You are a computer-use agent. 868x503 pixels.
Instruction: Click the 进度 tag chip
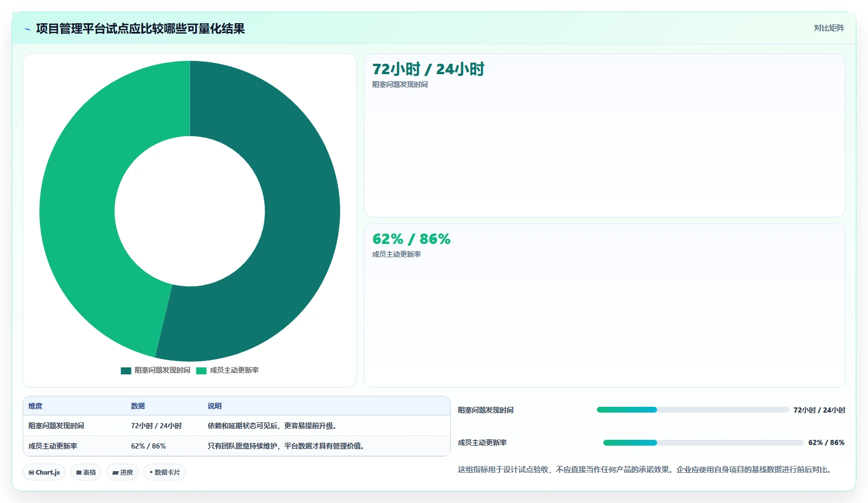tap(122, 472)
